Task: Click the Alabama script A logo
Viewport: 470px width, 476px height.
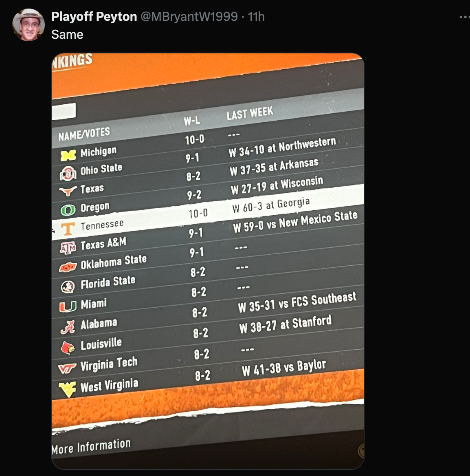Action: pyautogui.click(x=68, y=327)
